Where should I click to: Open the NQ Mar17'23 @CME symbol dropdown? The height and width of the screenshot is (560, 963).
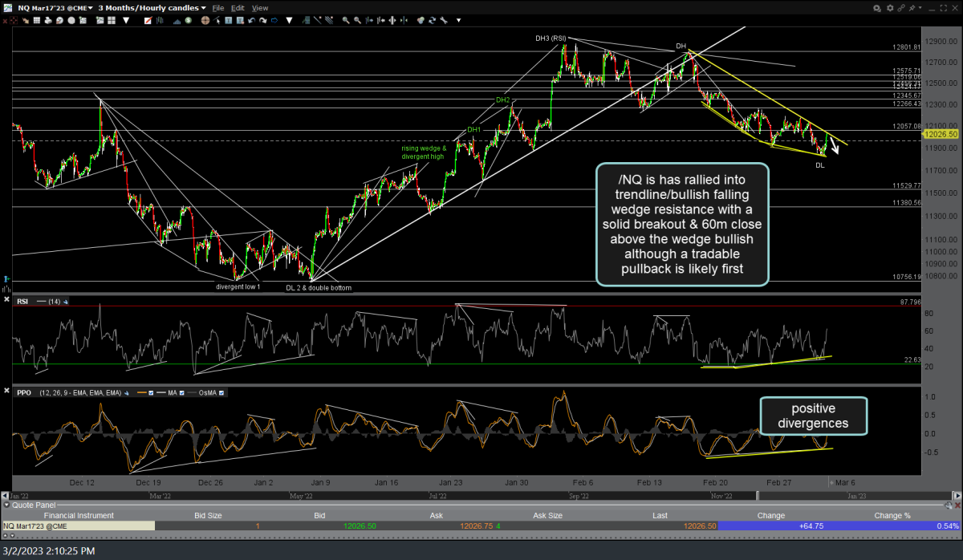tap(90, 7)
